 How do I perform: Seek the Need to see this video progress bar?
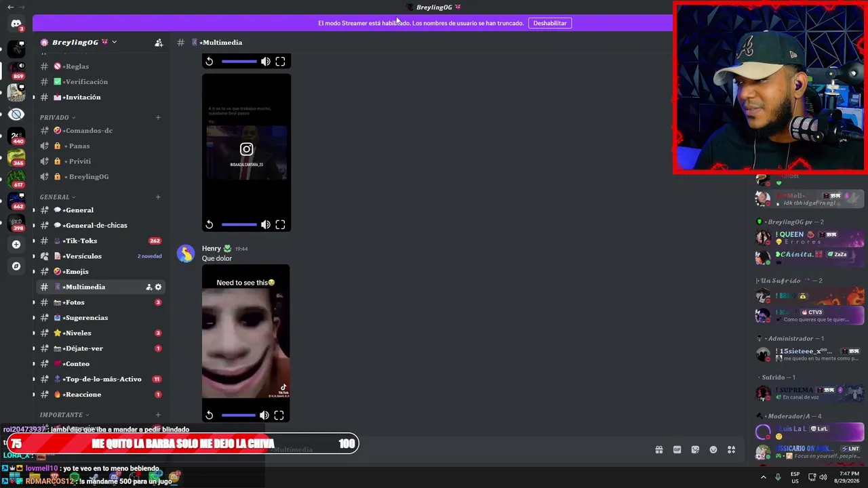[x=238, y=415]
